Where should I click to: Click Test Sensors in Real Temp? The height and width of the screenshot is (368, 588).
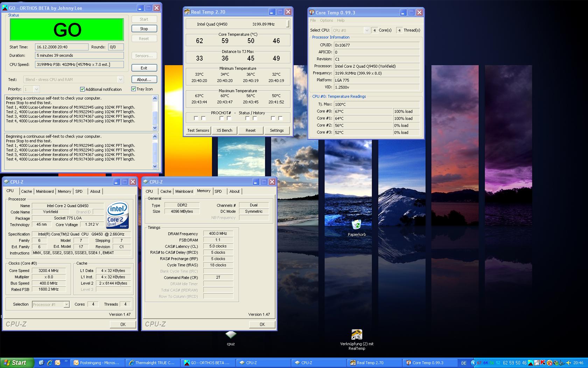(x=198, y=130)
